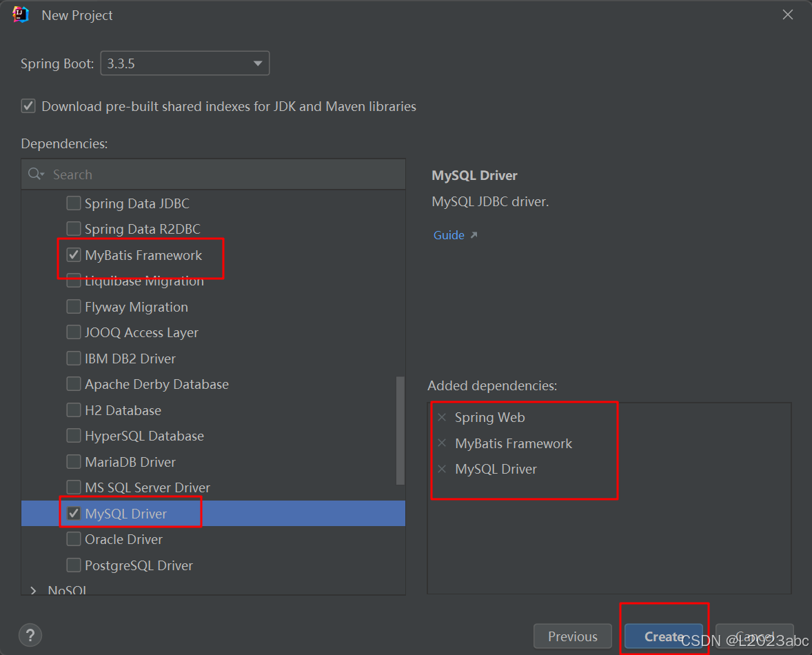Check the Apache Derby Database checkbox
Viewport: 812px width, 655px height.
coord(74,384)
